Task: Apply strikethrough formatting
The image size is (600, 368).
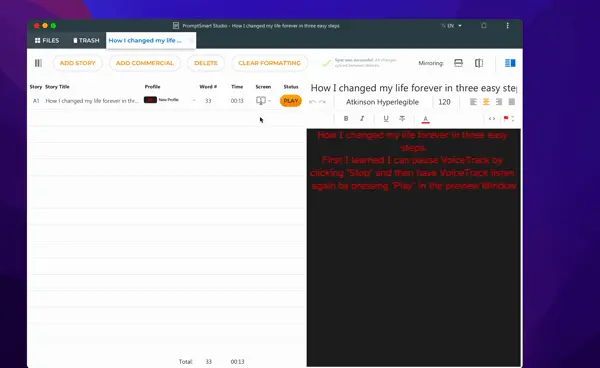Action: point(402,119)
